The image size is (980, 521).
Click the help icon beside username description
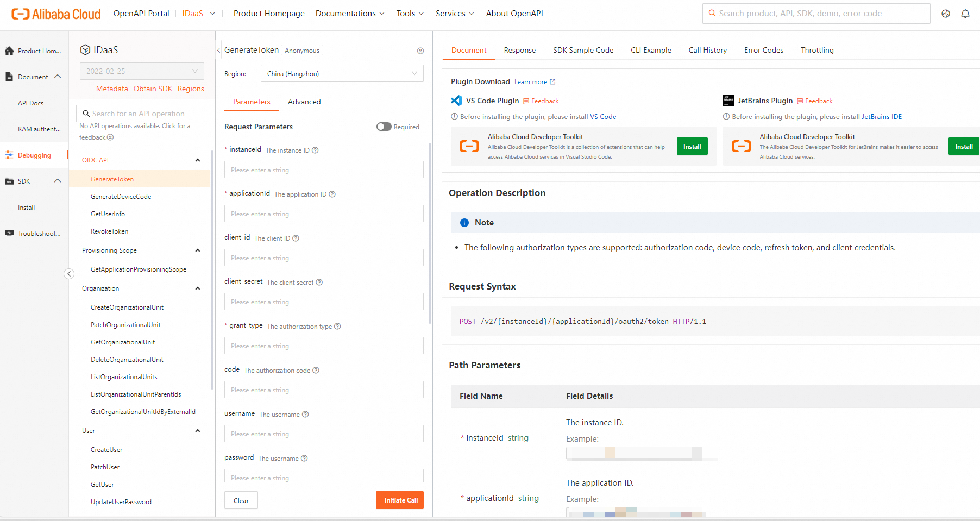coord(305,415)
